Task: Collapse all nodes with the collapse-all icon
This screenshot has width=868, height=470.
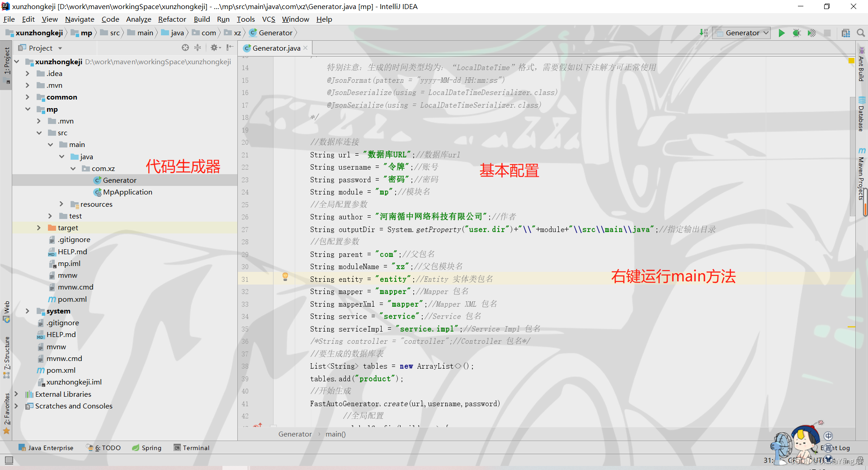Action: pos(198,47)
